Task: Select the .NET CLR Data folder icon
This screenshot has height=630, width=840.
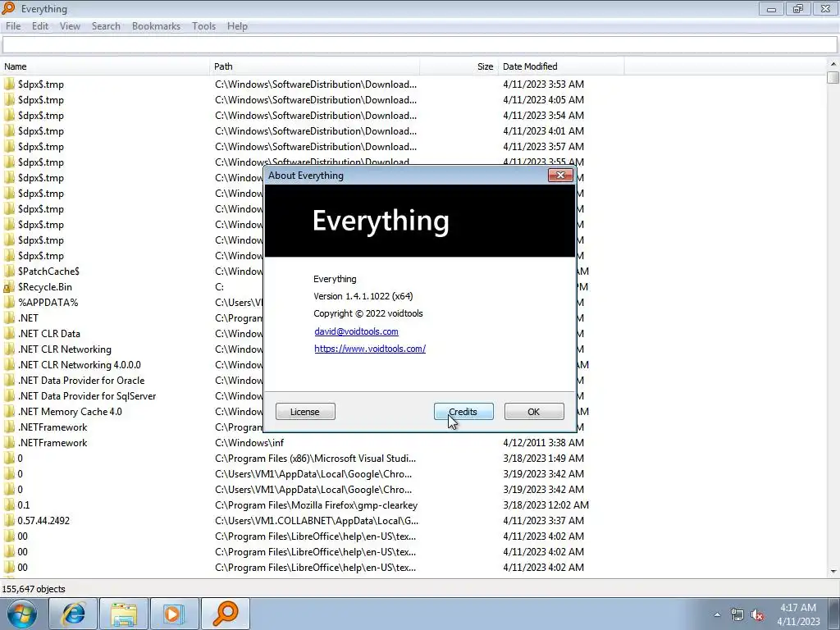Action: [9, 334]
